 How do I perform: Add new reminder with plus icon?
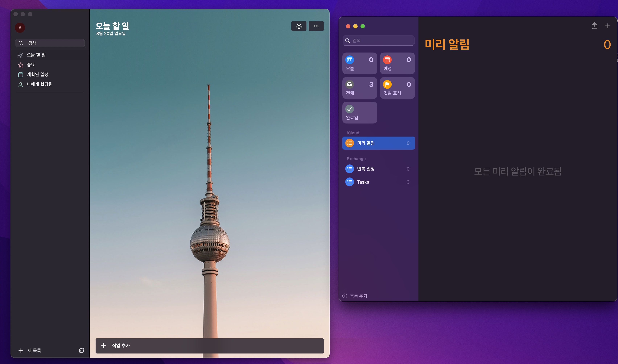pos(607,26)
